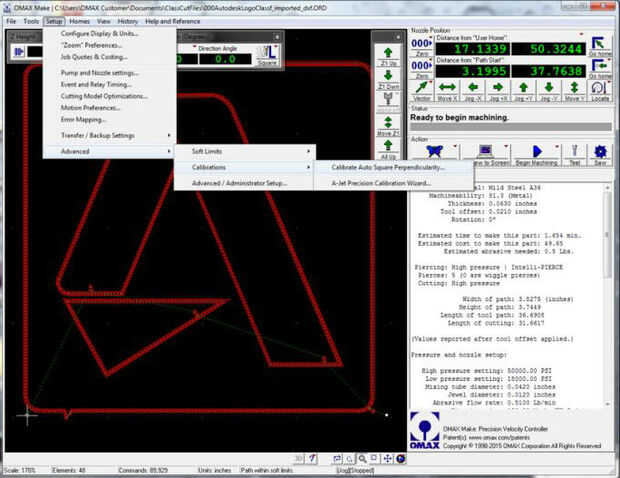Choose Error Mapping entry
The height and width of the screenshot is (478, 620).
(x=109, y=119)
